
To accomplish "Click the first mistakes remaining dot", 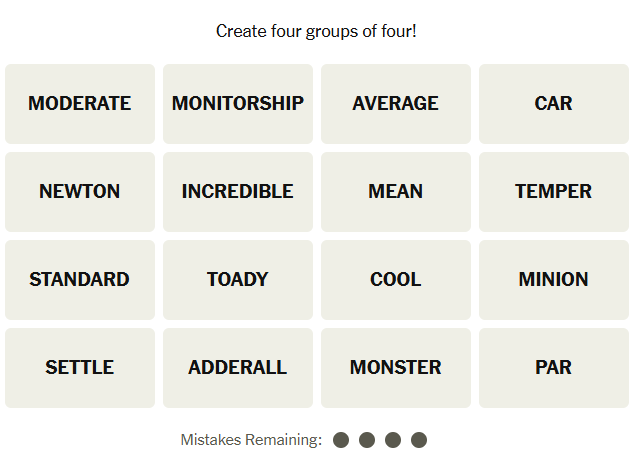I will pos(341,440).
